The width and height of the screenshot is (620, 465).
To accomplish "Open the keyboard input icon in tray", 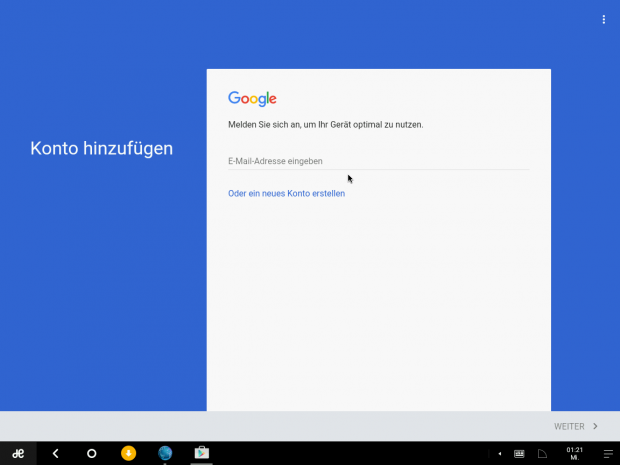I will [x=519, y=454].
